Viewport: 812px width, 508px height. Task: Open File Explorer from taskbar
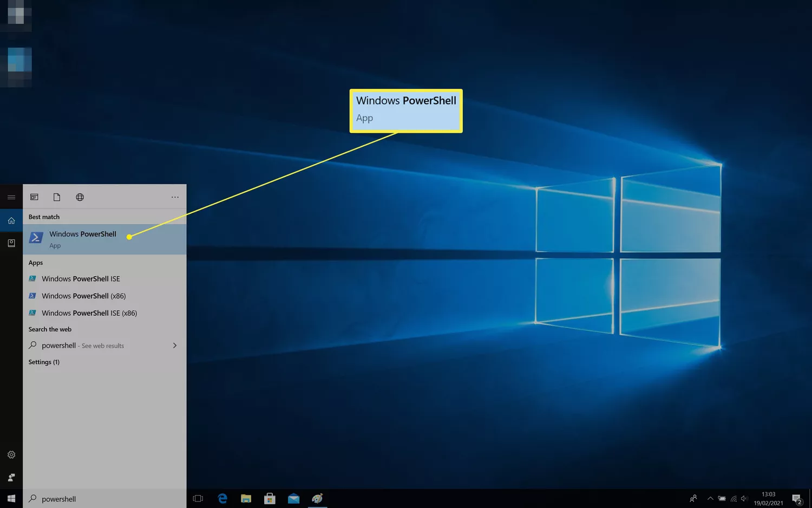[246, 499]
